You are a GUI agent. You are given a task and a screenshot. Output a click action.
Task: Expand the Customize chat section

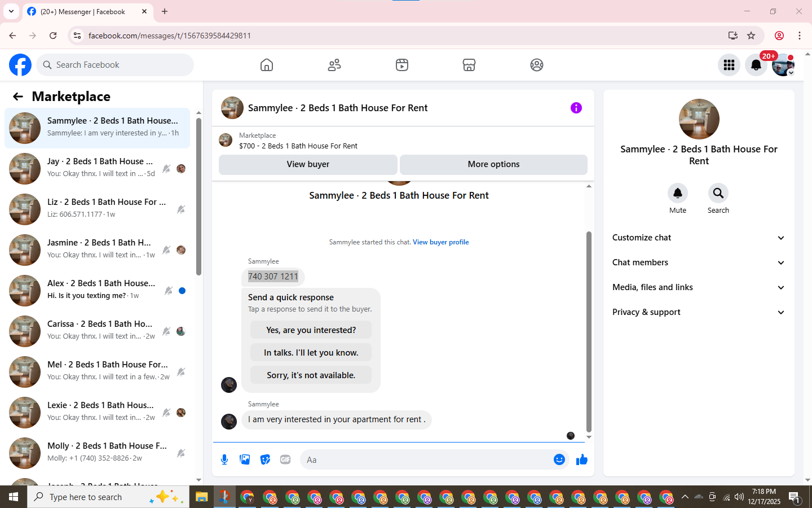(699, 238)
